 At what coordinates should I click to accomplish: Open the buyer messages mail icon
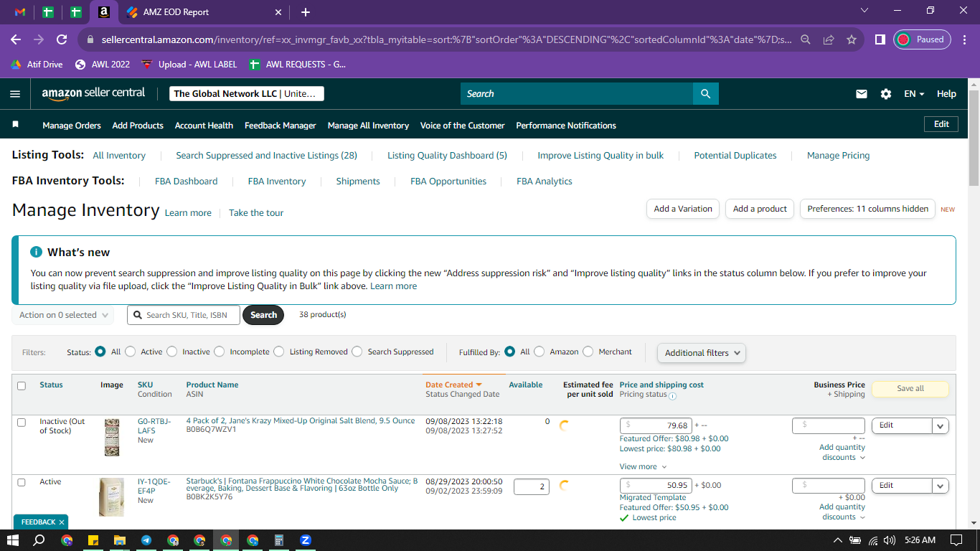862,94
